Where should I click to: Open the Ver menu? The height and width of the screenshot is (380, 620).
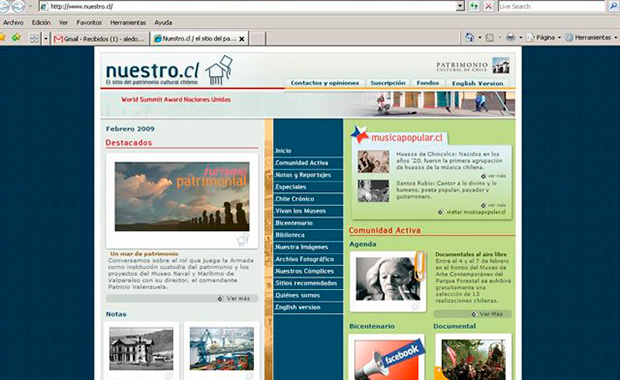(x=63, y=23)
